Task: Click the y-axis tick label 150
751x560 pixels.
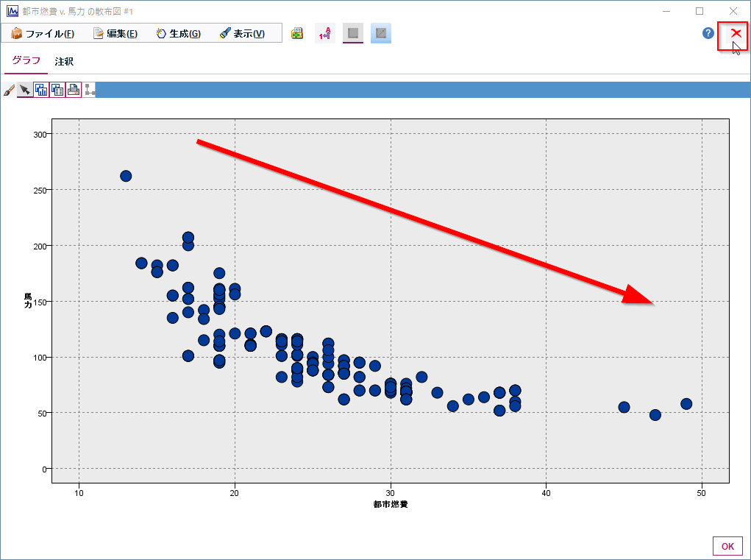Action: 40,302
